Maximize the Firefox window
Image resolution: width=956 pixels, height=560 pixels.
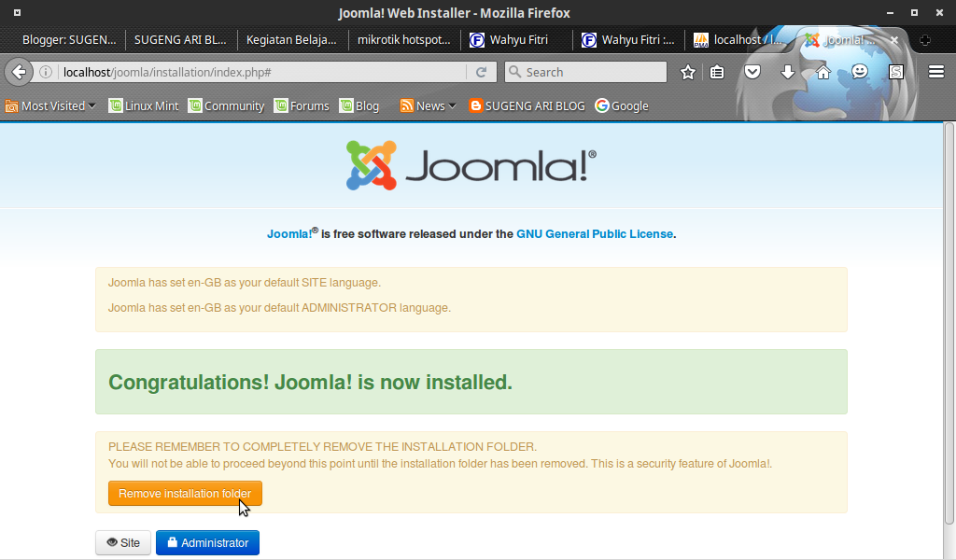tap(914, 13)
